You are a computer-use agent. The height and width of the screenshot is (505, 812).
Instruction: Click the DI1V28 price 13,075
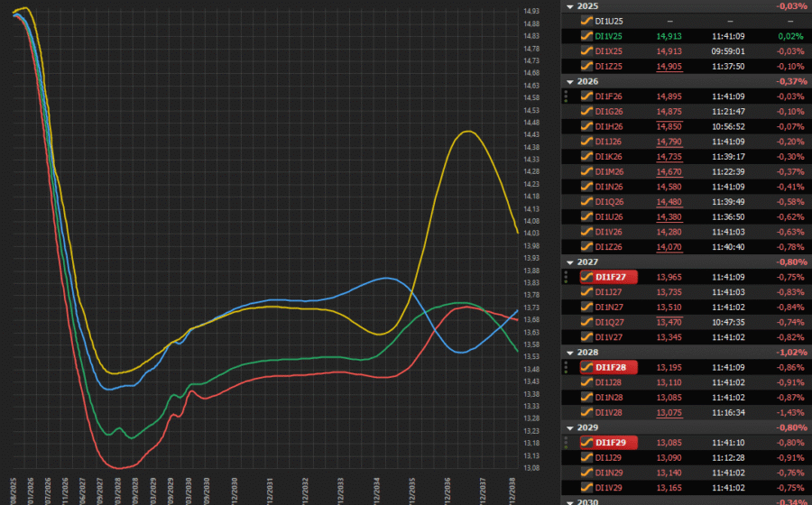pyautogui.click(x=669, y=412)
